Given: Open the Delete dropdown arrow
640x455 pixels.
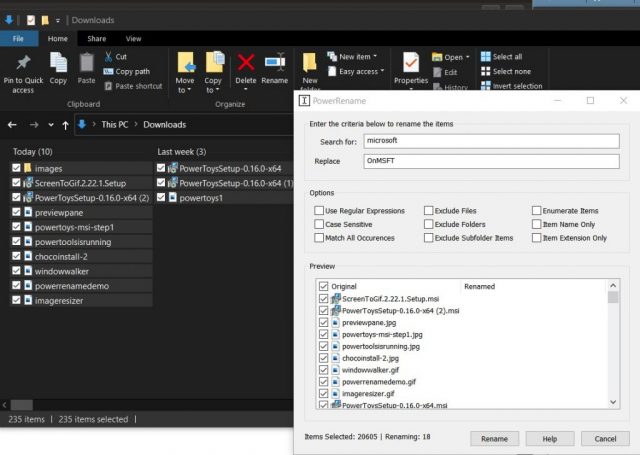Looking at the screenshot, I should 246,89.
